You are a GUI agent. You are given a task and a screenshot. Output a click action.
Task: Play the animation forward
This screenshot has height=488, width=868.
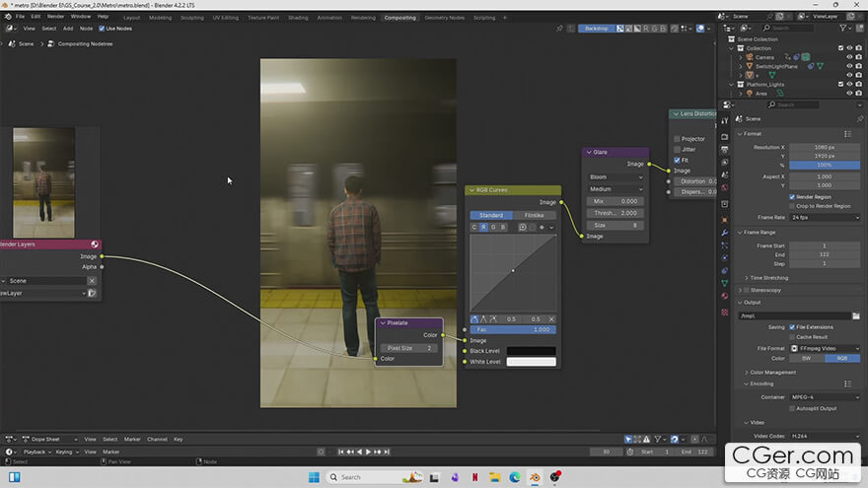368,453
